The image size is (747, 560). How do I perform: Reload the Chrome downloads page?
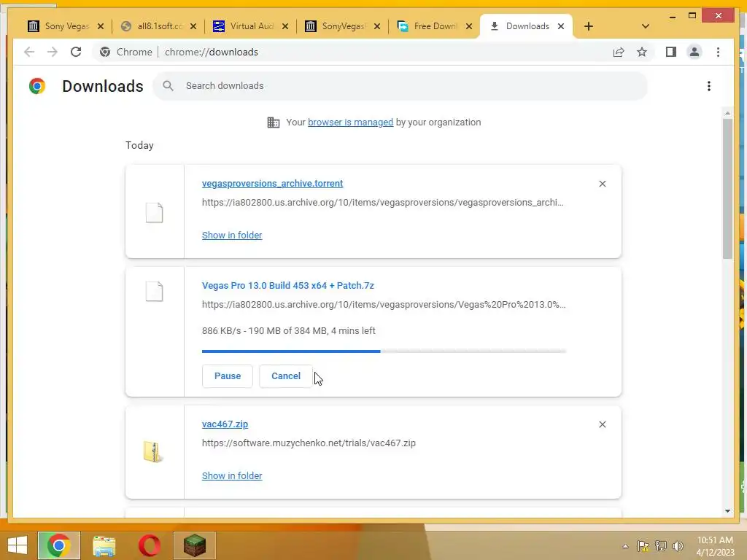point(76,52)
